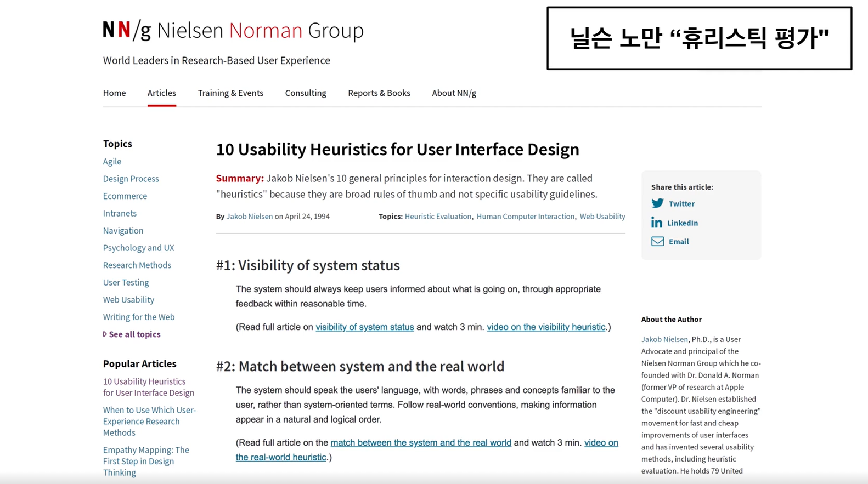Open the Agile topic link

112,161
